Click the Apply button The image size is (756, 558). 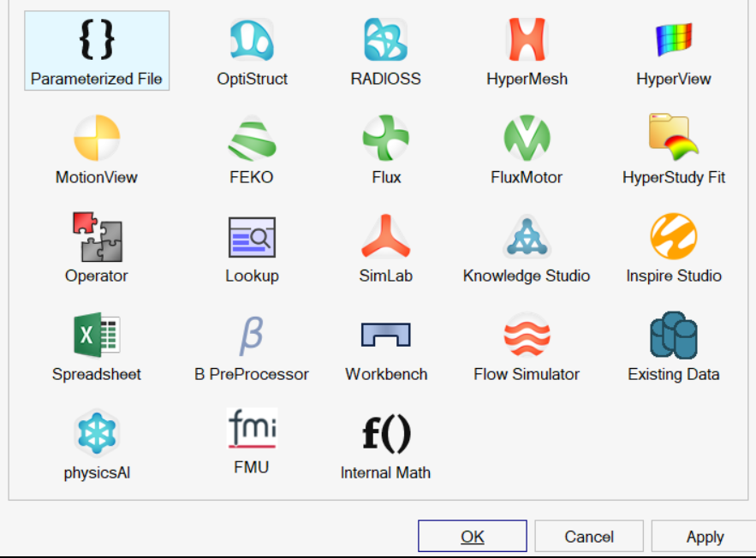705,537
